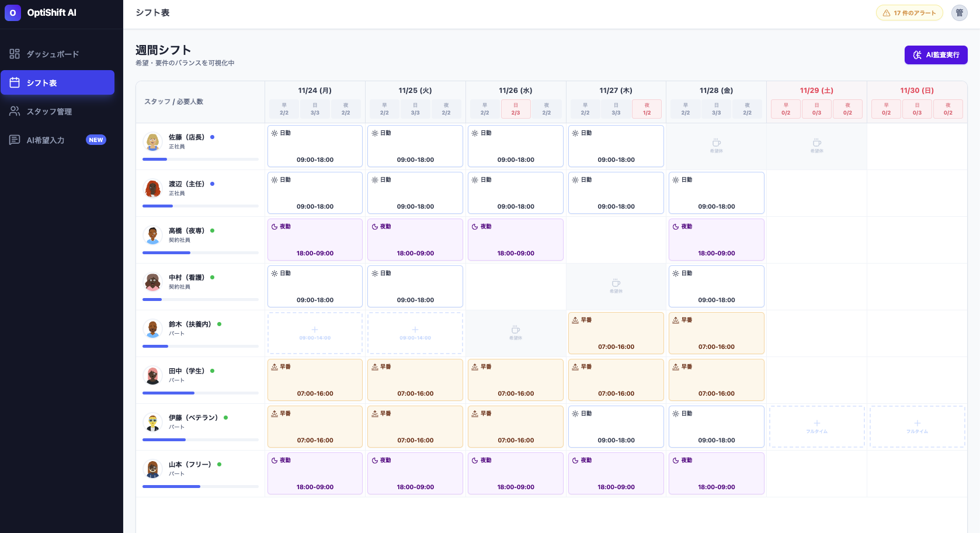The width and height of the screenshot is (980, 533).
Task: Add shift for 伊藤 on 11/30
Action: (917, 427)
